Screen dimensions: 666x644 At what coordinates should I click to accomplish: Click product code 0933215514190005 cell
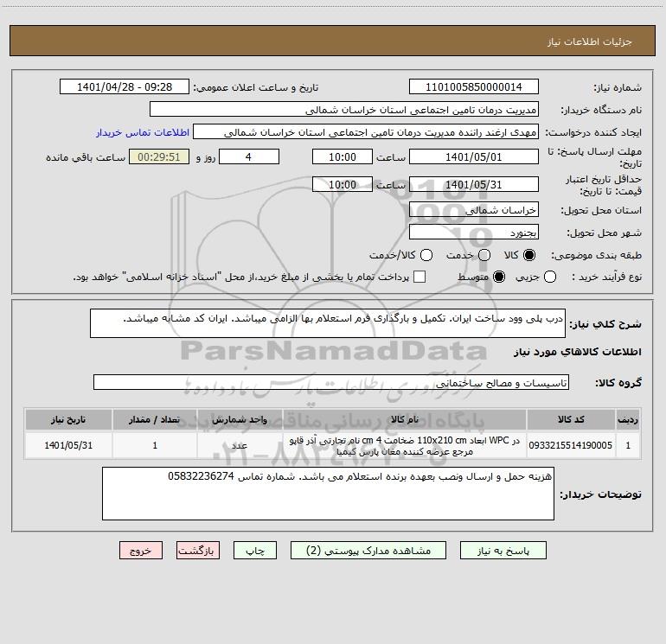(571, 445)
